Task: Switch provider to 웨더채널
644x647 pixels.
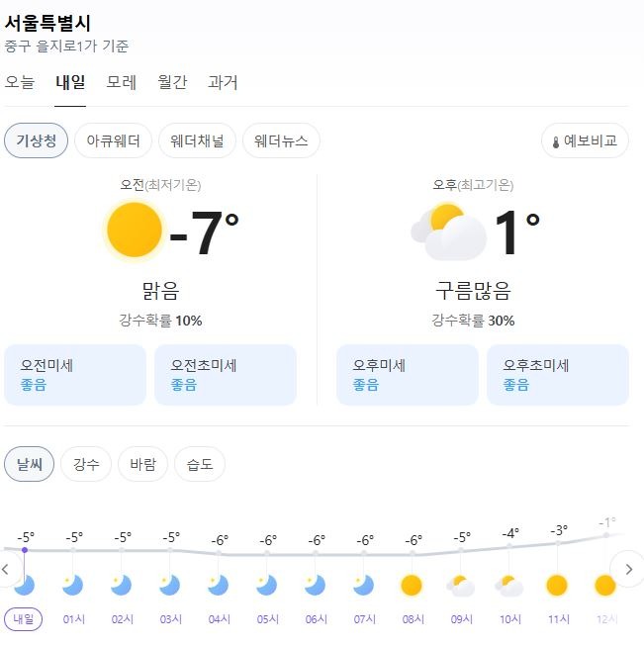Action: tap(197, 140)
